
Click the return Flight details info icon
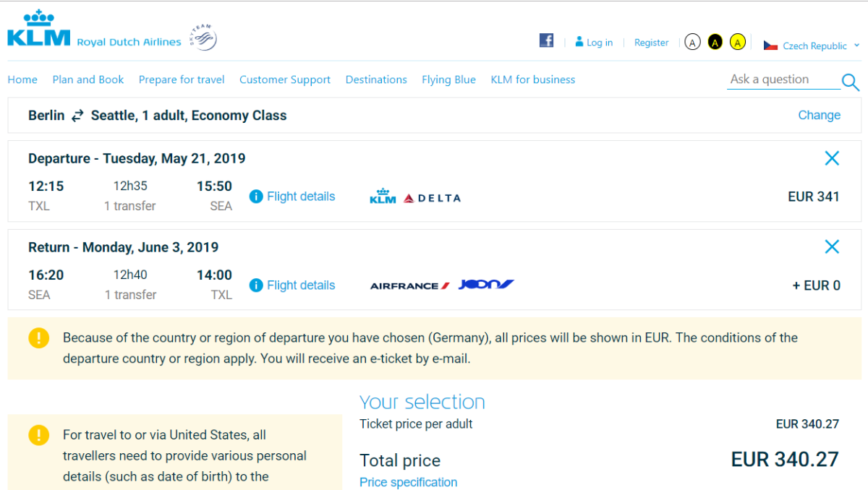(x=256, y=285)
